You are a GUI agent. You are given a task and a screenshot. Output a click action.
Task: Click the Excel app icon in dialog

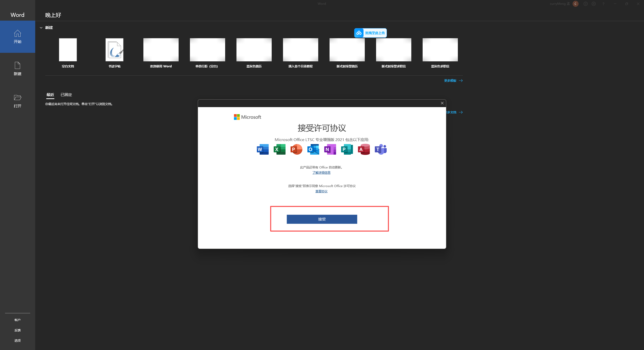279,149
